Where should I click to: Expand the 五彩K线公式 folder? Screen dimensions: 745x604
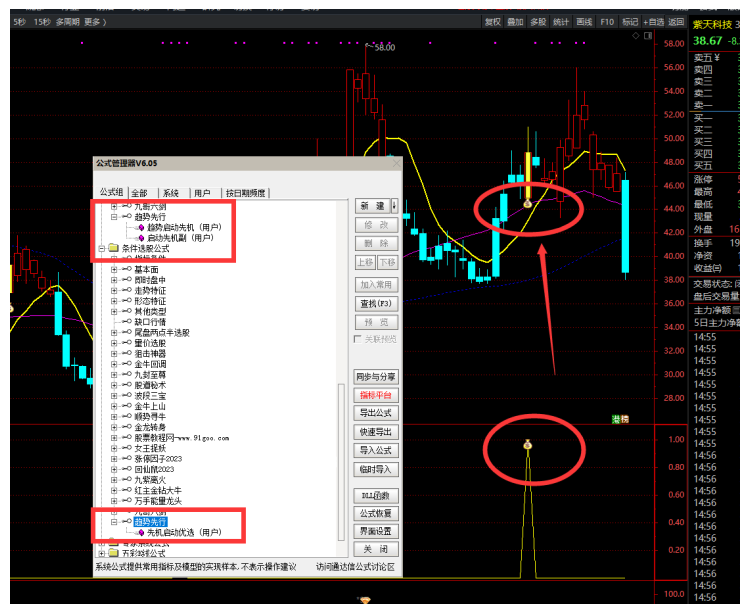point(101,554)
